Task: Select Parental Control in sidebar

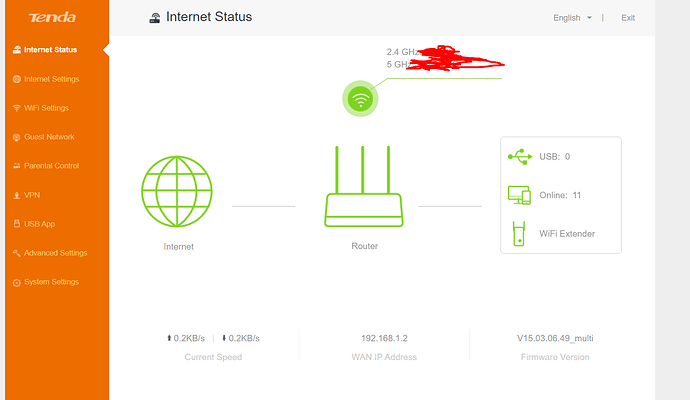Action: (x=51, y=166)
